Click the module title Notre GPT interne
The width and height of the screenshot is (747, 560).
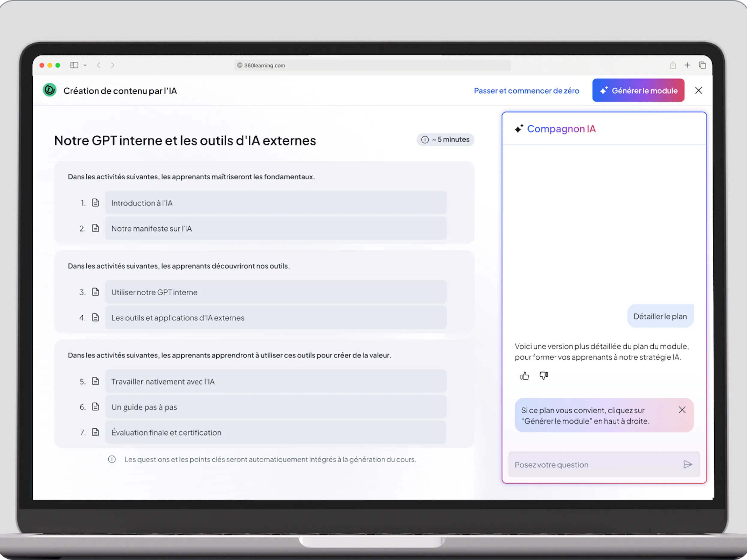pos(185,141)
